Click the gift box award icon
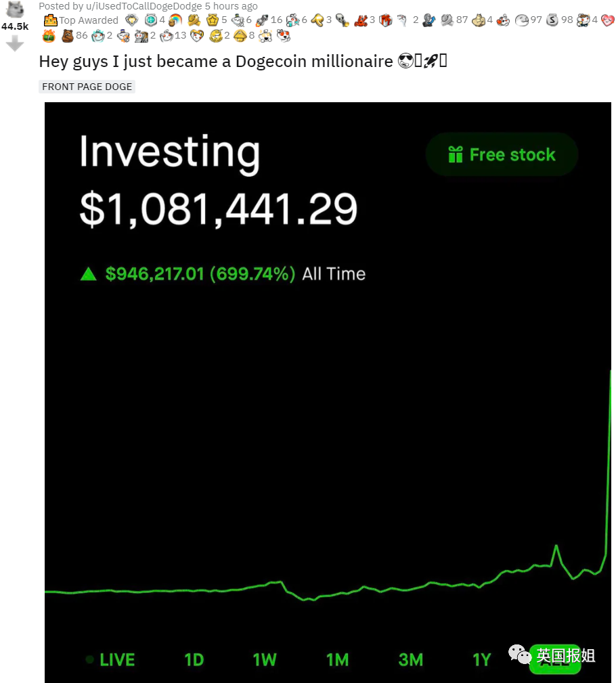This screenshot has width=616, height=683. [x=386, y=20]
